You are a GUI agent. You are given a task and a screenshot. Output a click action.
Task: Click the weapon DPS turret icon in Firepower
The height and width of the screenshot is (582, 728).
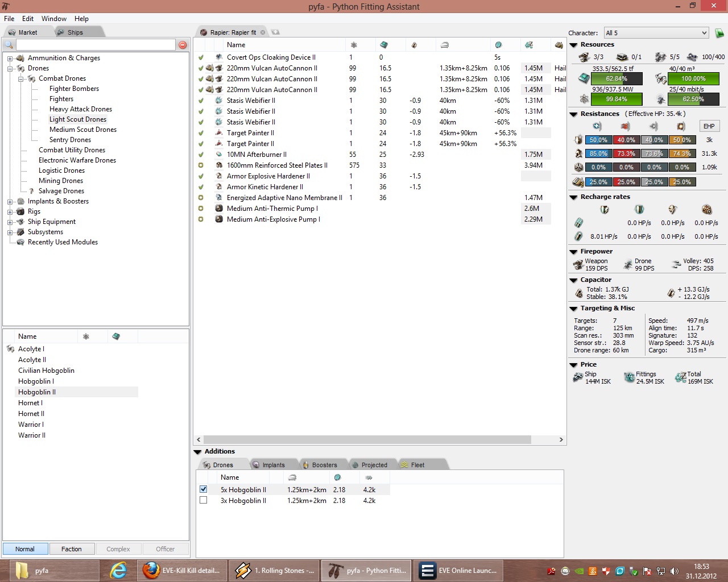pos(578,264)
